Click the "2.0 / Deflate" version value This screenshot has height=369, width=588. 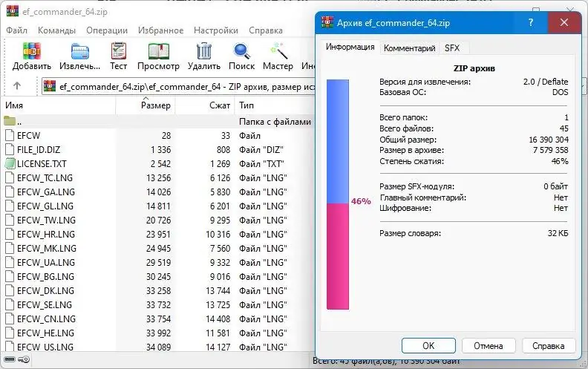coord(546,82)
